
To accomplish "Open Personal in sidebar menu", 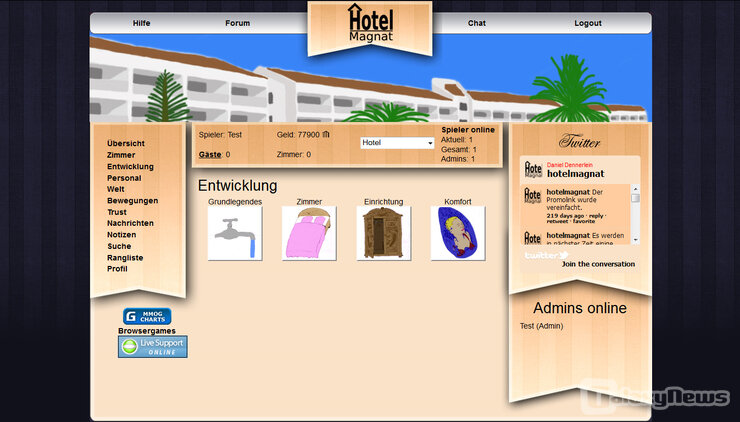I will pyautogui.click(x=124, y=178).
